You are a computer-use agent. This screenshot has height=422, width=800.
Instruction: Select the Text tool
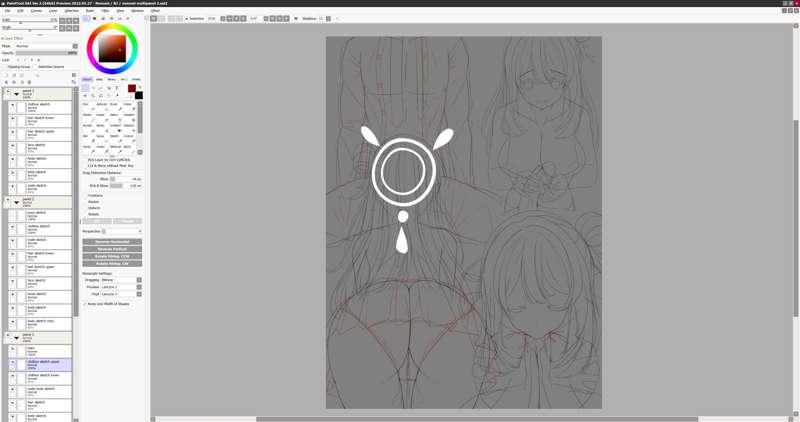116,88
